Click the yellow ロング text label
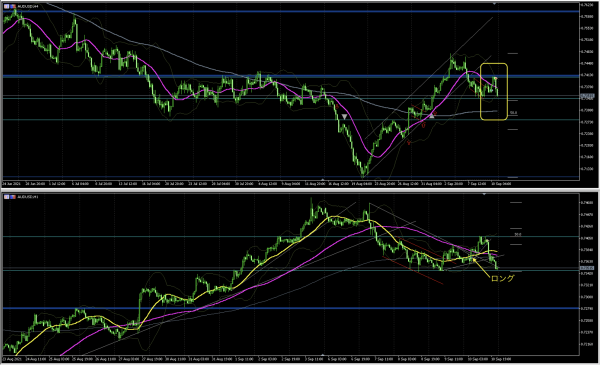 [x=502, y=279]
